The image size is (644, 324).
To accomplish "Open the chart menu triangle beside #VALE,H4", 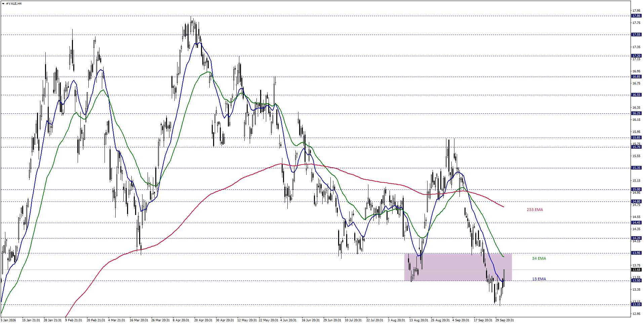I will click(3, 4).
